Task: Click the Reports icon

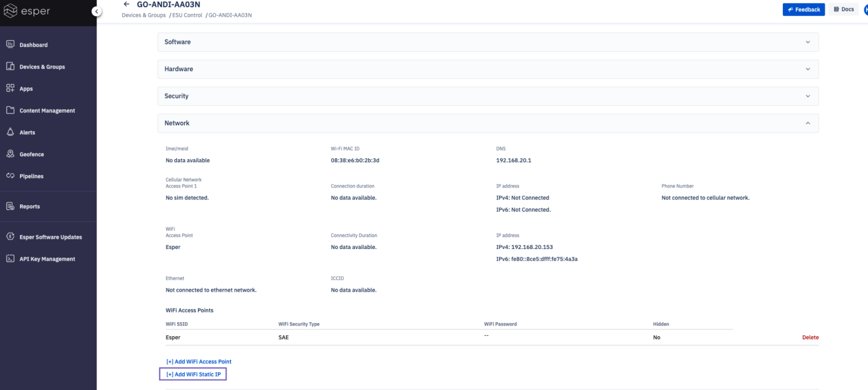Action: tap(10, 206)
